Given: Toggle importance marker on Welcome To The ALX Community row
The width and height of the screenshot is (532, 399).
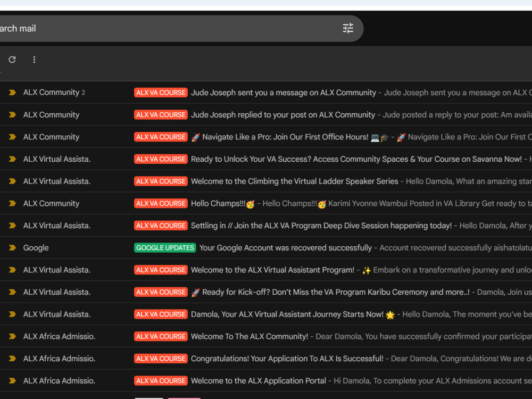Looking at the screenshot, I should [x=13, y=336].
